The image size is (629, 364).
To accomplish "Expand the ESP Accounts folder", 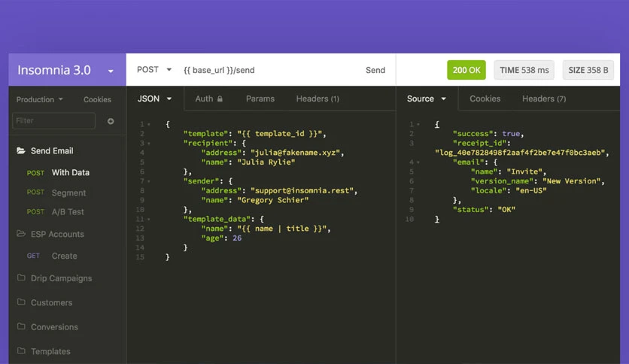I will pyautogui.click(x=57, y=234).
